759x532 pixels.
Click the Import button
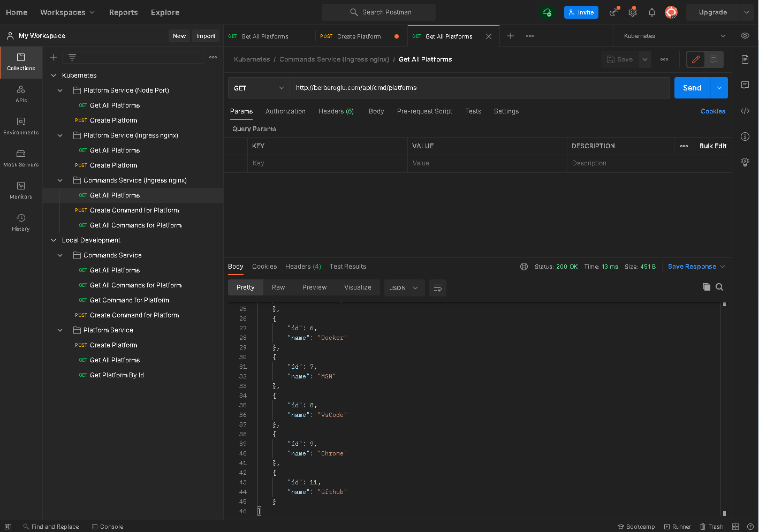click(206, 36)
